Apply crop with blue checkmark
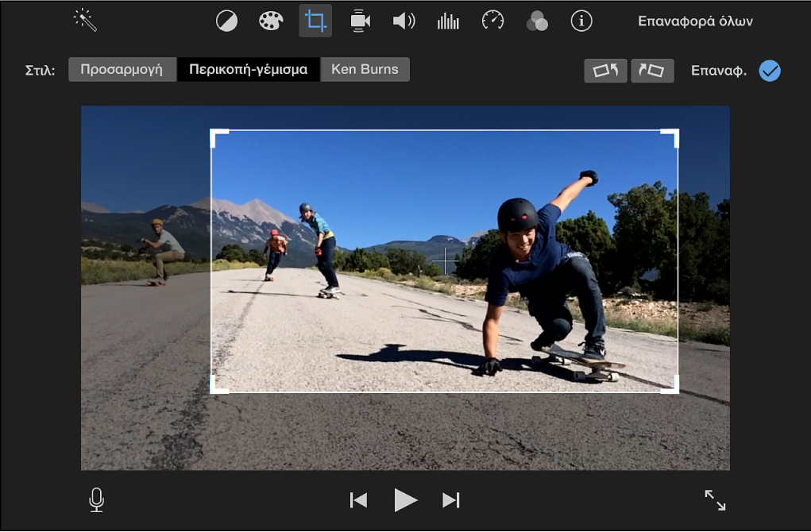The height and width of the screenshot is (532, 811). coord(769,71)
